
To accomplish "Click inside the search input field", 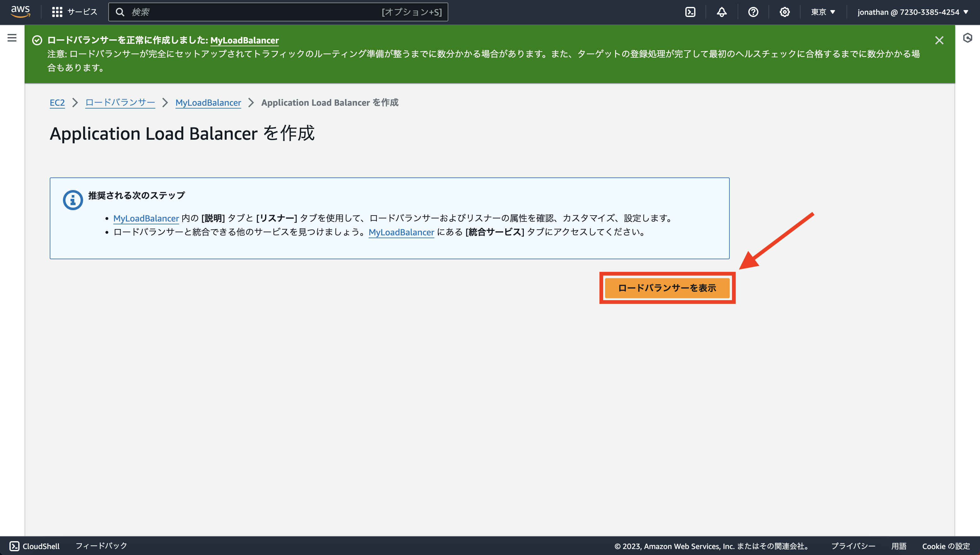I will (229, 12).
